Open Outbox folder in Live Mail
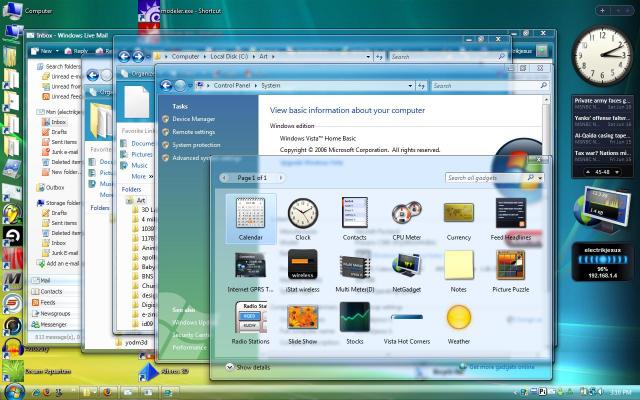This screenshot has width=640, height=400. (51, 187)
